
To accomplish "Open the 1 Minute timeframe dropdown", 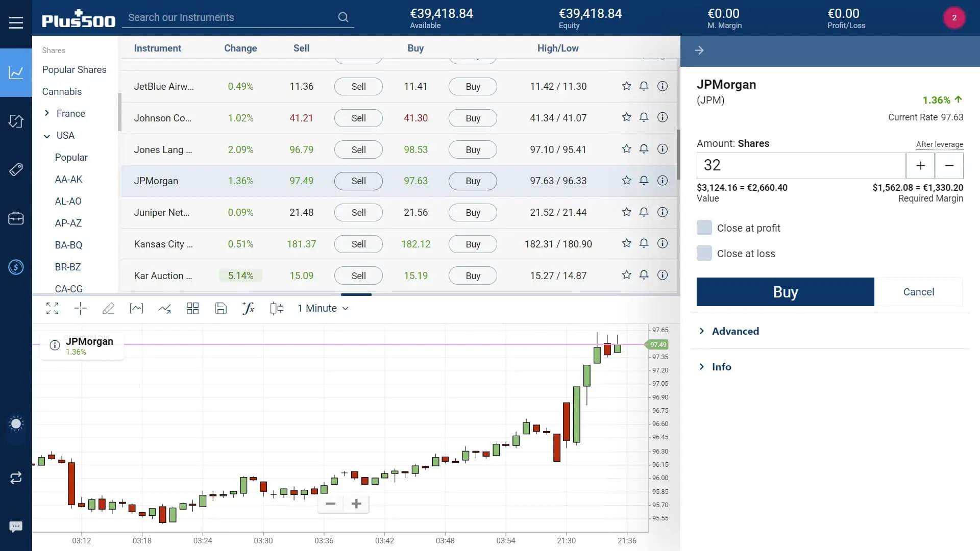I will 323,308.
